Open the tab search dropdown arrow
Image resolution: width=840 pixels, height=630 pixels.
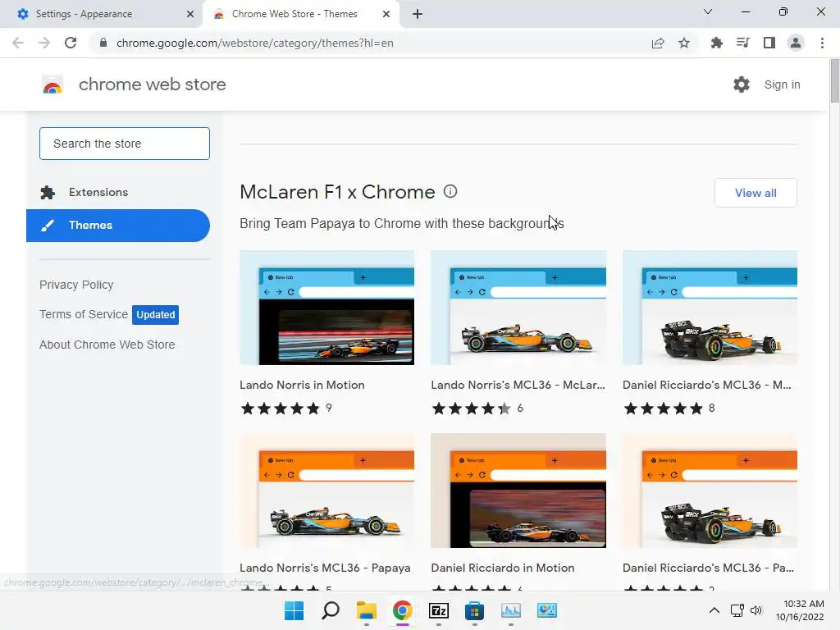(708, 11)
